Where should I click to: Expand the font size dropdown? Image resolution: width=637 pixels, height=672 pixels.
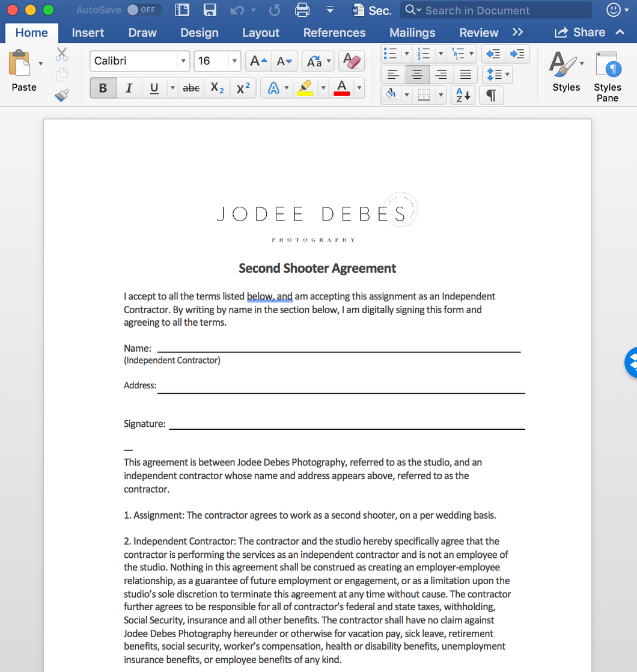point(234,61)
